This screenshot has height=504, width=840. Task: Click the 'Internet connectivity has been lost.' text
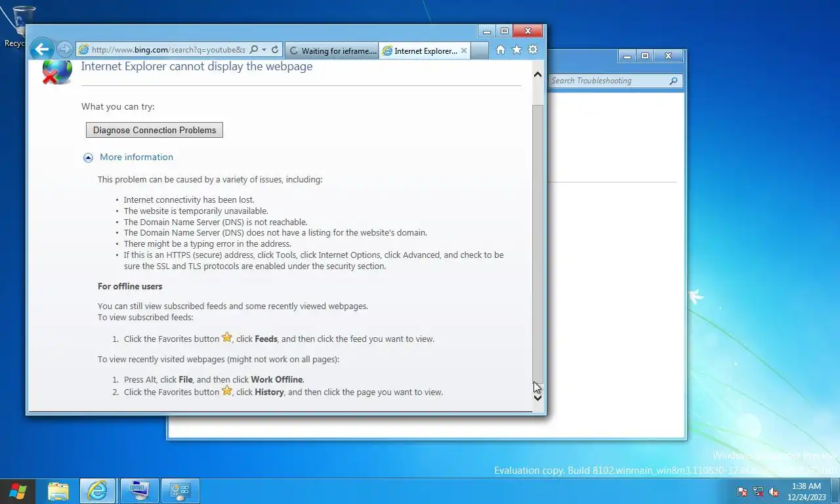coord(189,199)
